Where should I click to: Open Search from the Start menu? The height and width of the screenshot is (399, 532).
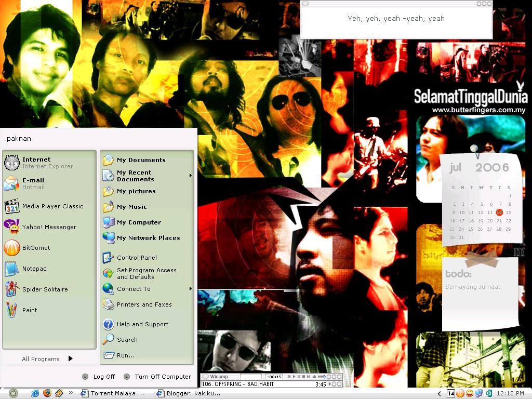tap(147, 340)
